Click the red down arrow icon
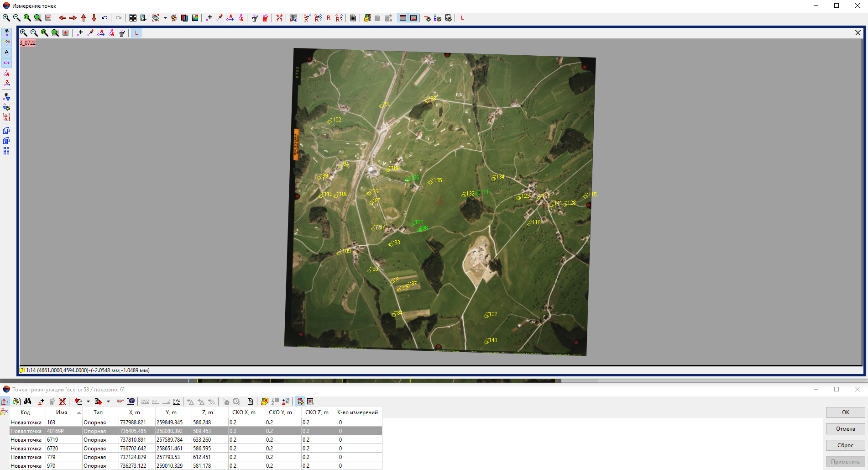Image resolution: width=868 pixels, height=470 pixels. tap(94, 18)
